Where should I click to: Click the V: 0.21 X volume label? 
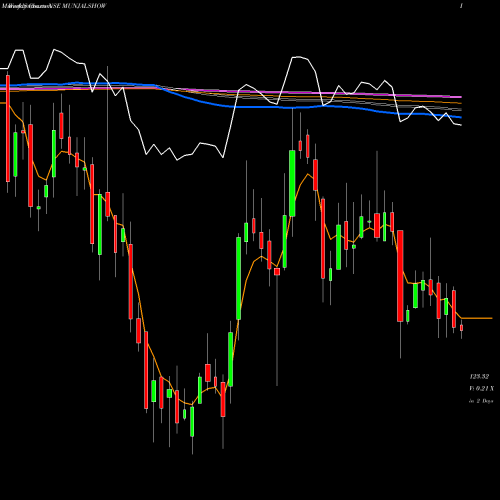click(x=481, y=389)
